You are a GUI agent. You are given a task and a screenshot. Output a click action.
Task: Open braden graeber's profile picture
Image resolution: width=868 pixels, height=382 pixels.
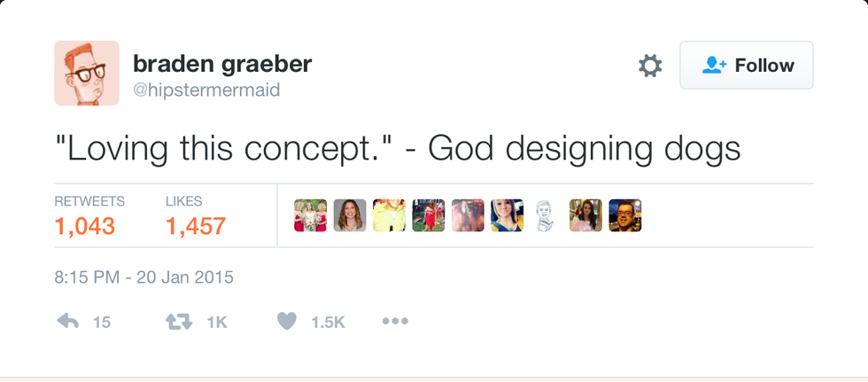(87, 74)
